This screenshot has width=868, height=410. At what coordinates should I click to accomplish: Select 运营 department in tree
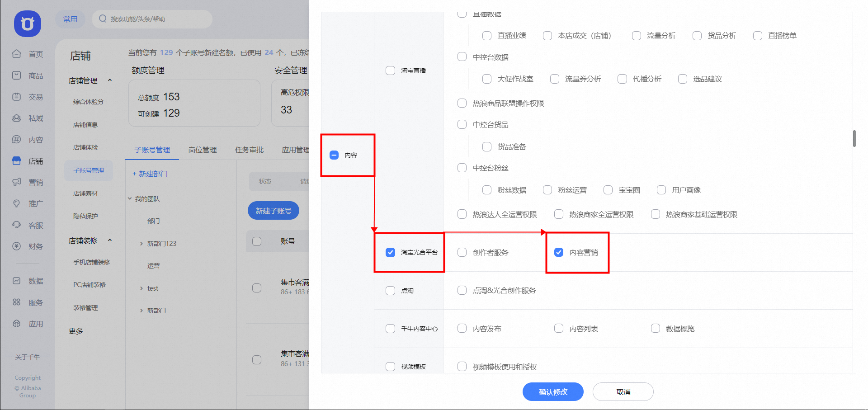[153, 266]
